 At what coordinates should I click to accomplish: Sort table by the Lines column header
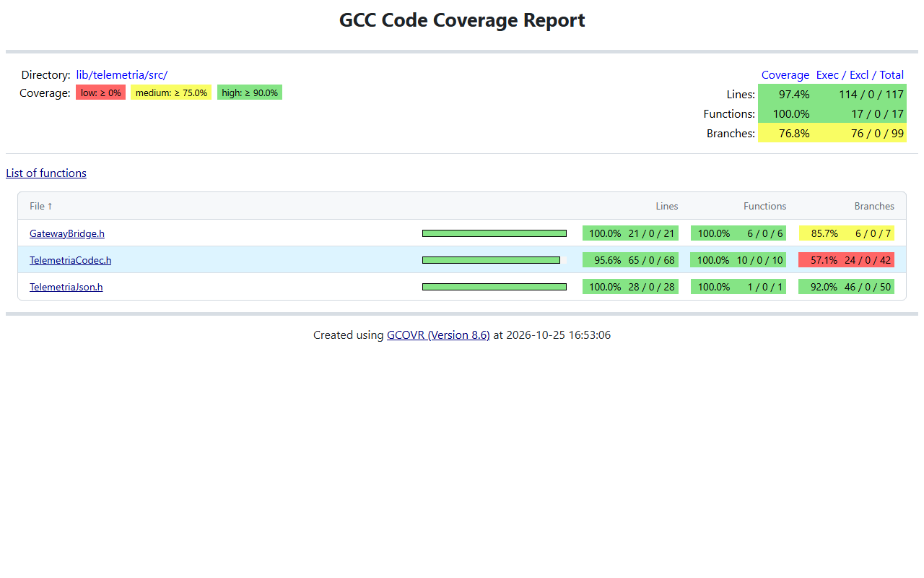(x=667, y=206)
